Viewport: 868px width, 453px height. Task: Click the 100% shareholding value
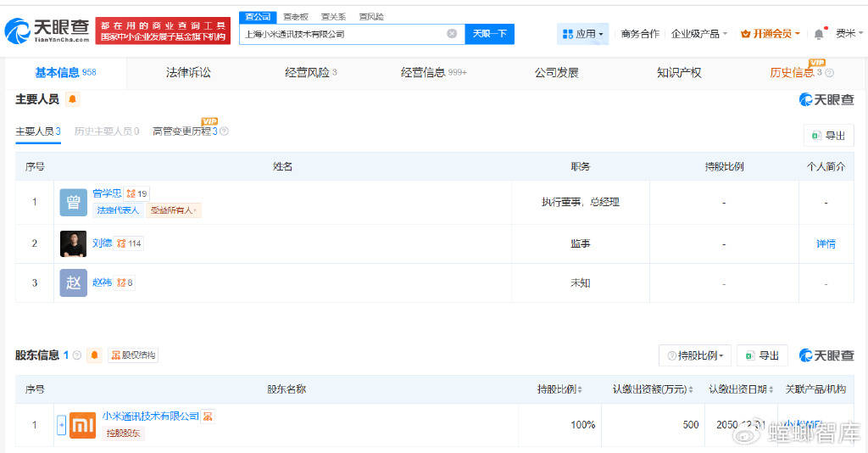coord(583,425)
